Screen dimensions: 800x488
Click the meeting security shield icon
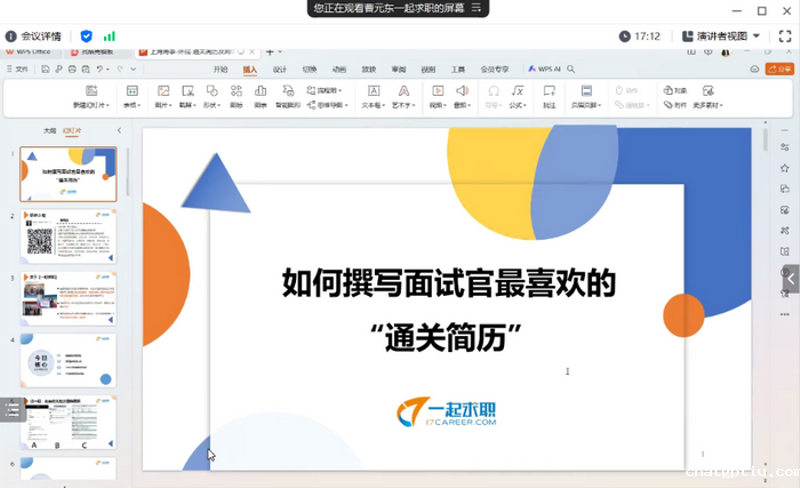pyautogui.click(x=86, y=36)
